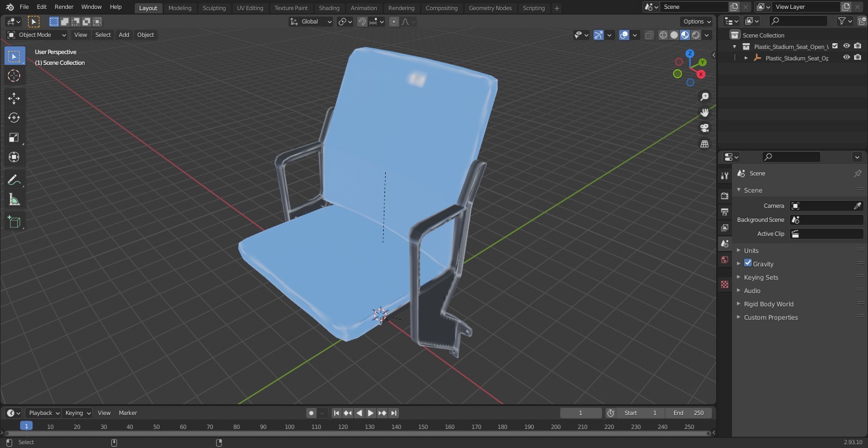
Task: Select the Move tool
Action: point(14,98)
